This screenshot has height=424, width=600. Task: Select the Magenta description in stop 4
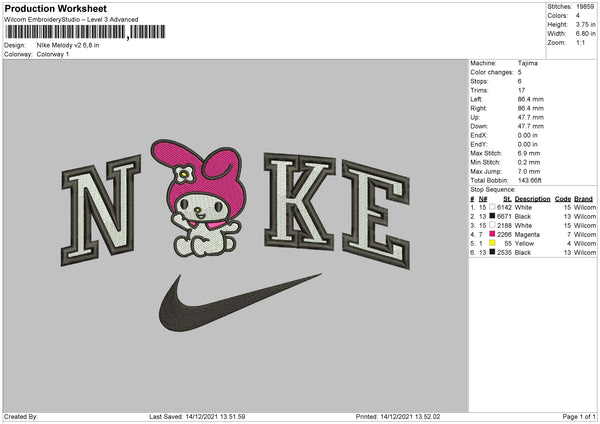coord(527,235)
